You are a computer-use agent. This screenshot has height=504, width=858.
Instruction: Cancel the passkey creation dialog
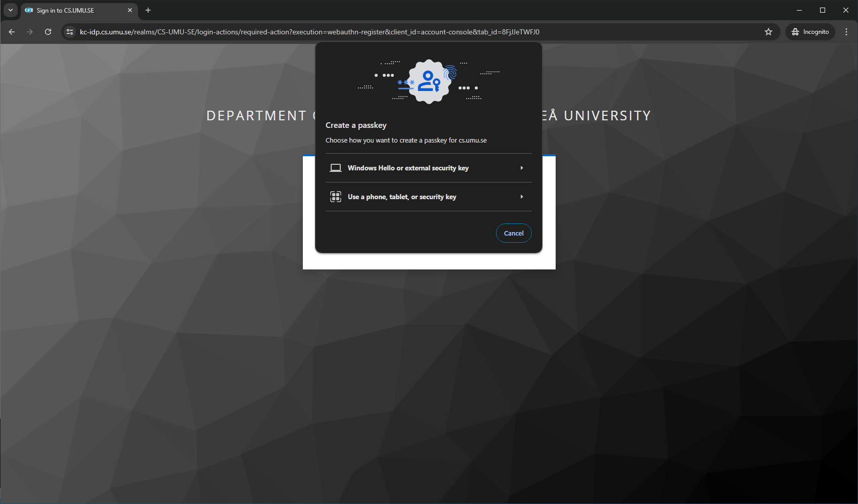point(514,233)
